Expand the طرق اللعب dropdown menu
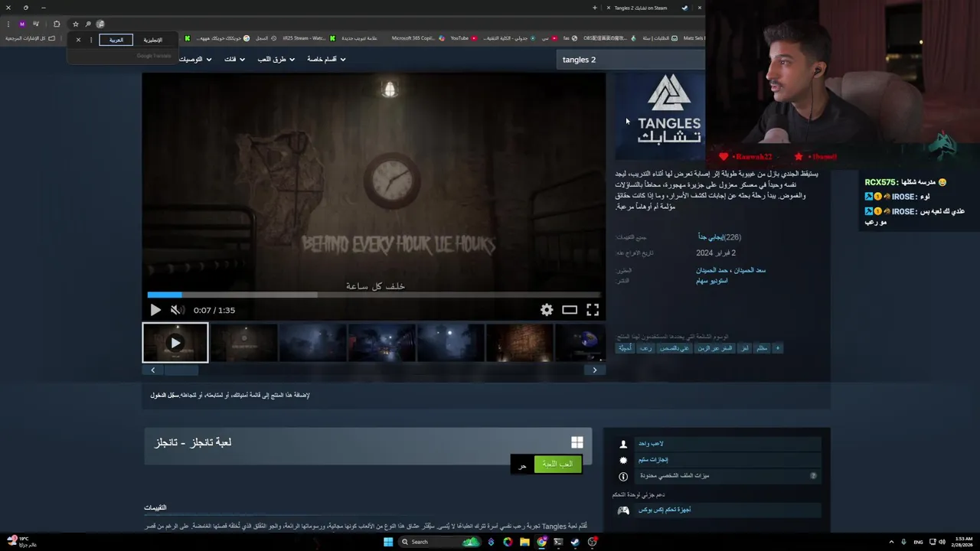 276,60
